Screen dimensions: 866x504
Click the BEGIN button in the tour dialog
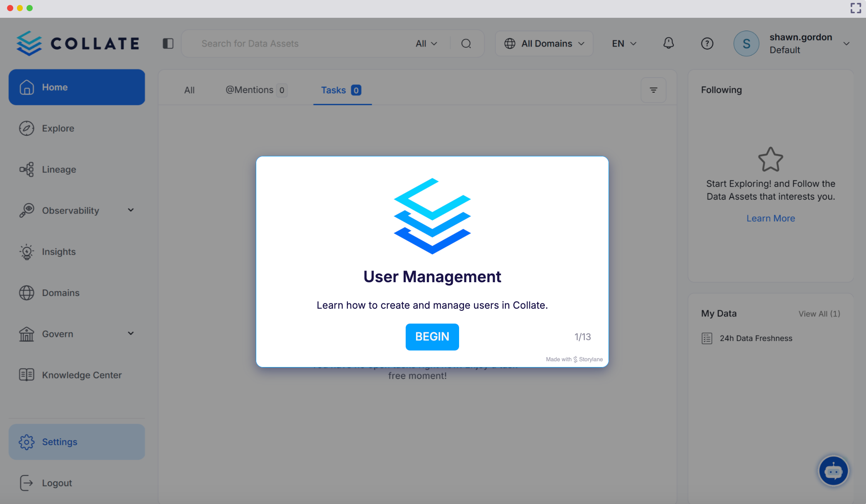click(432, 337)
